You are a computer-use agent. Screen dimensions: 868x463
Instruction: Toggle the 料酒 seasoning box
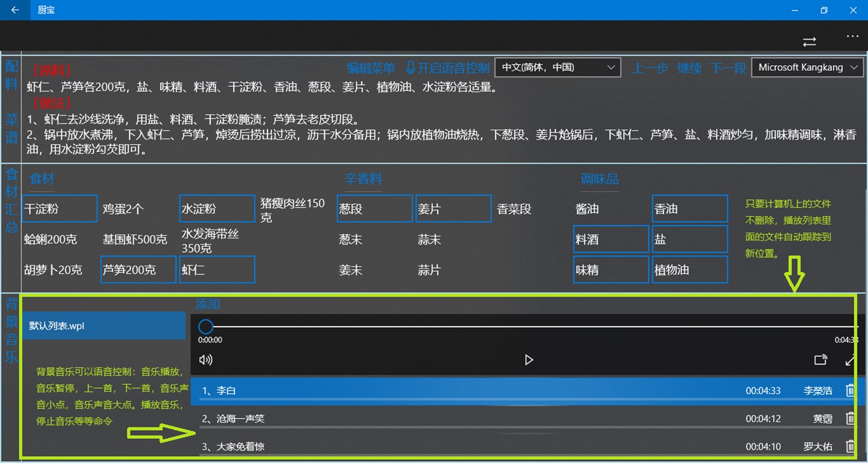coord(611,238)
